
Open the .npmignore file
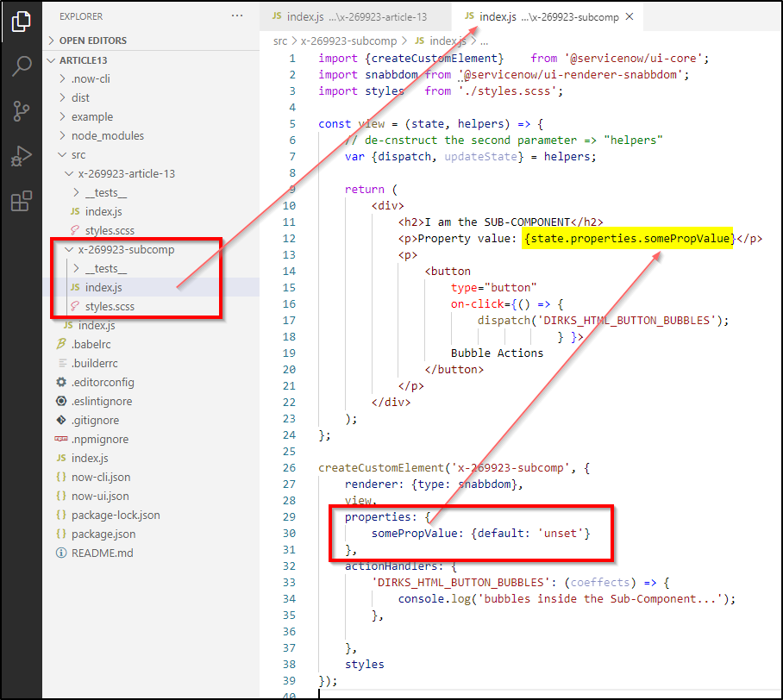click(x=99, y=440)
